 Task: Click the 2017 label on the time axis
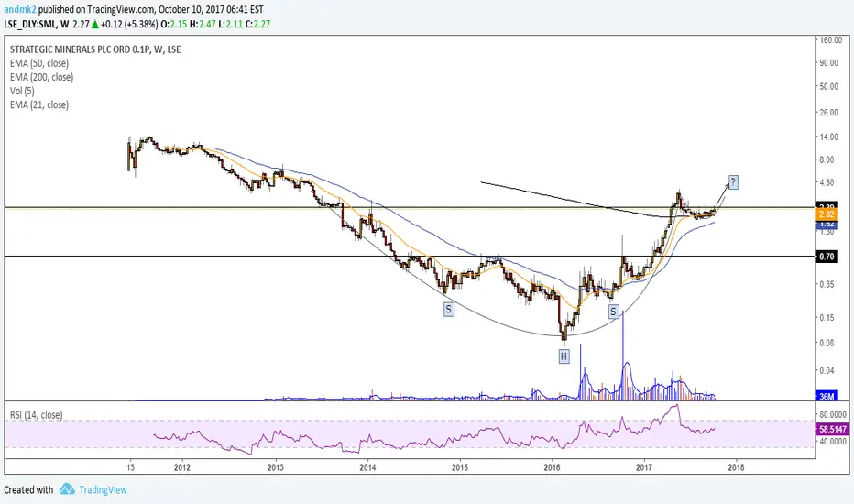pyautogui.click(x=644, y=467)
